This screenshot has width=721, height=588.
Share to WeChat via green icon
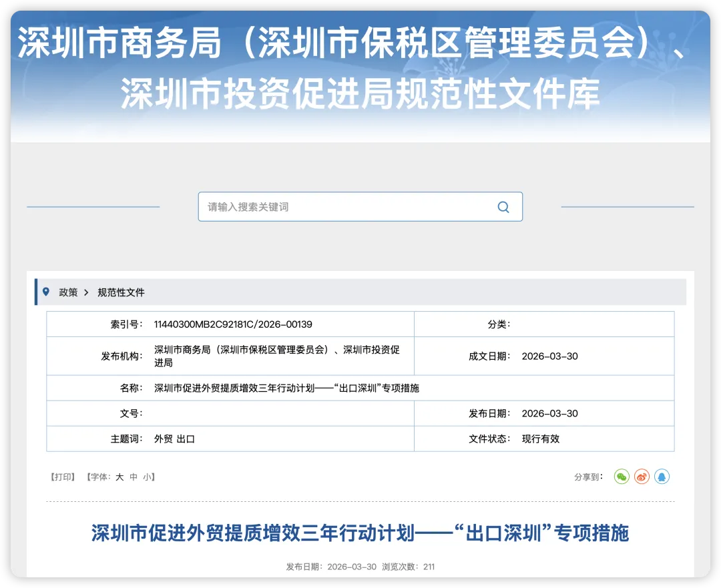(x=622, y=477)
